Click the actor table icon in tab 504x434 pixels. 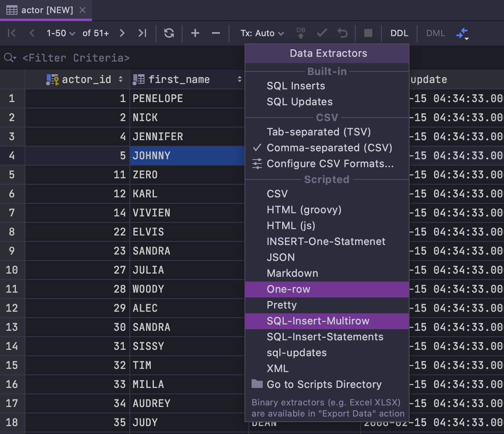pos(12,10)
